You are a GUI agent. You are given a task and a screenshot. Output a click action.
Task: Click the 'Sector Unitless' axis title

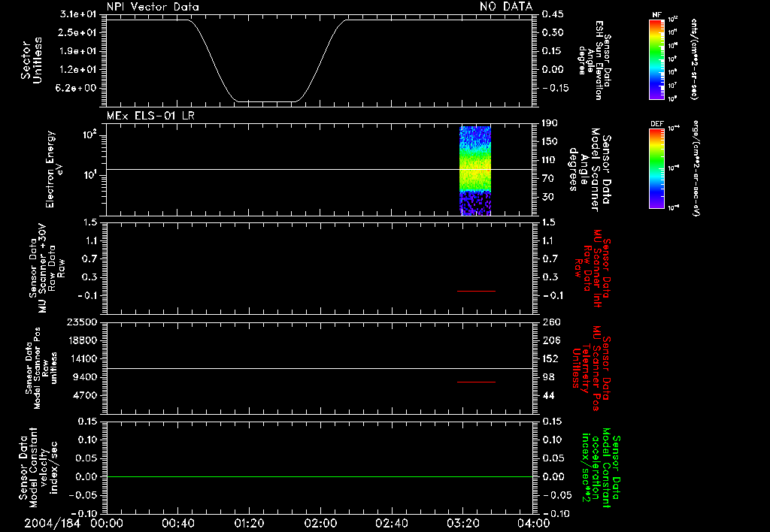coord(32,60)
